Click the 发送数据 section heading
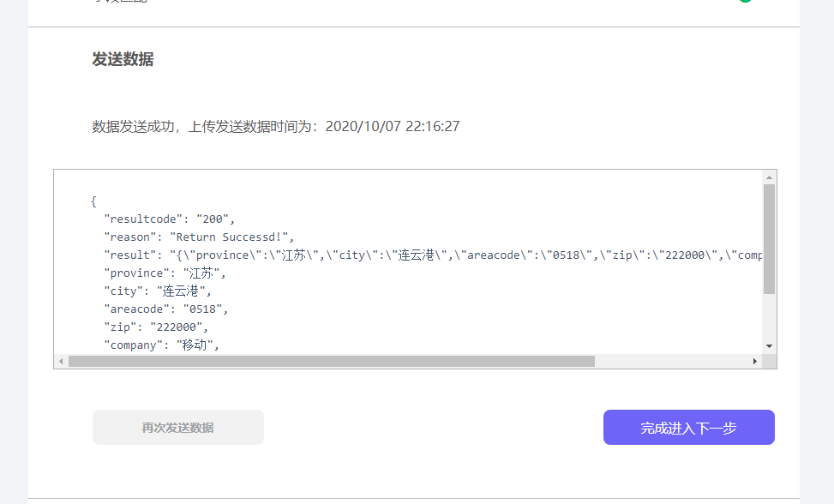This screenshot has width=834, height=504. click(x=123, y=59)
